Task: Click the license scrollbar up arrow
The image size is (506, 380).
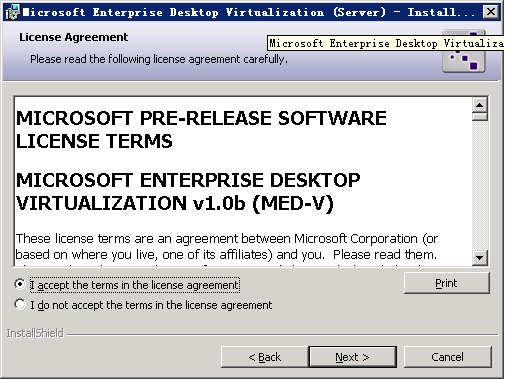Action: [480, 106]
